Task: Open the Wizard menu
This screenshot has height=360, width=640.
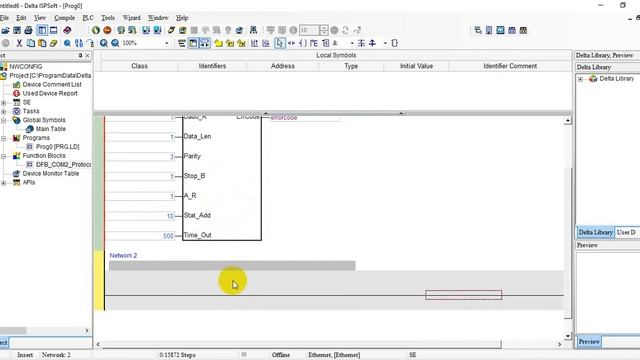Action: 131,18
